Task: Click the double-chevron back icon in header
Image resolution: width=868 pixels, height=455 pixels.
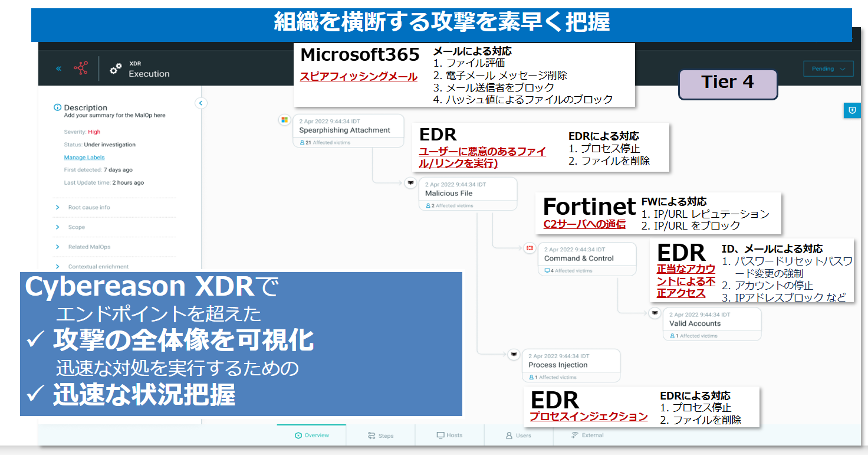Action: [x=58, y=68]
